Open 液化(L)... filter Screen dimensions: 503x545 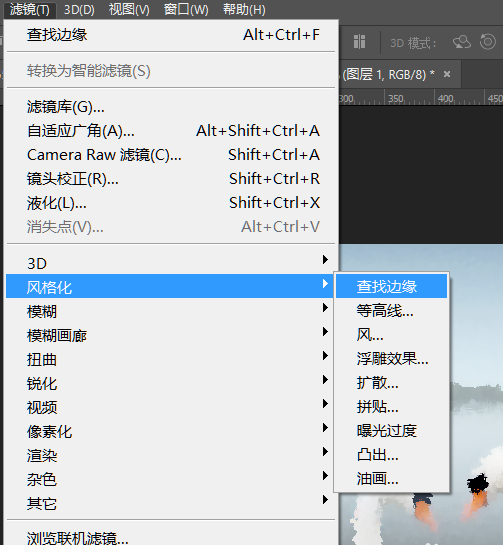tap(172, 203)
